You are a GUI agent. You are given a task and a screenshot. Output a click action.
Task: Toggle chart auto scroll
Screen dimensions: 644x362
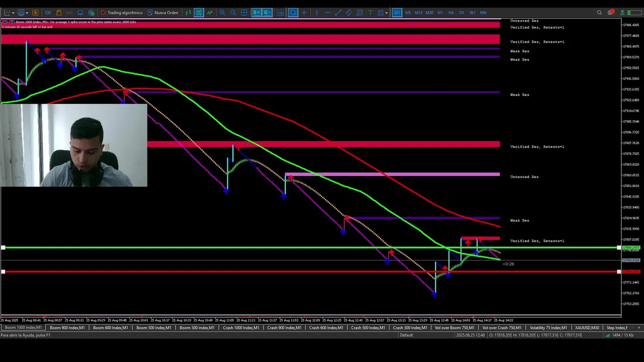(257, 13)
